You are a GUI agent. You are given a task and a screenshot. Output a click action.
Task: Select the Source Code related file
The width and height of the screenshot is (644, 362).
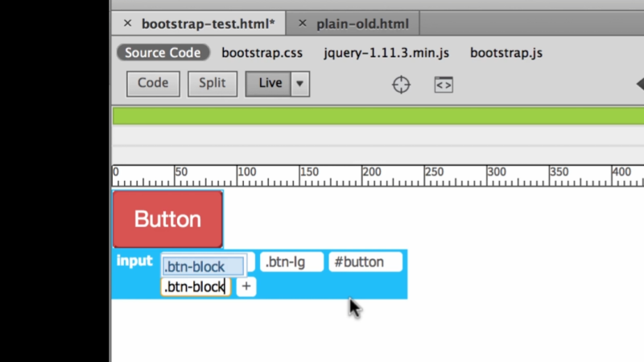pos(163,52)
